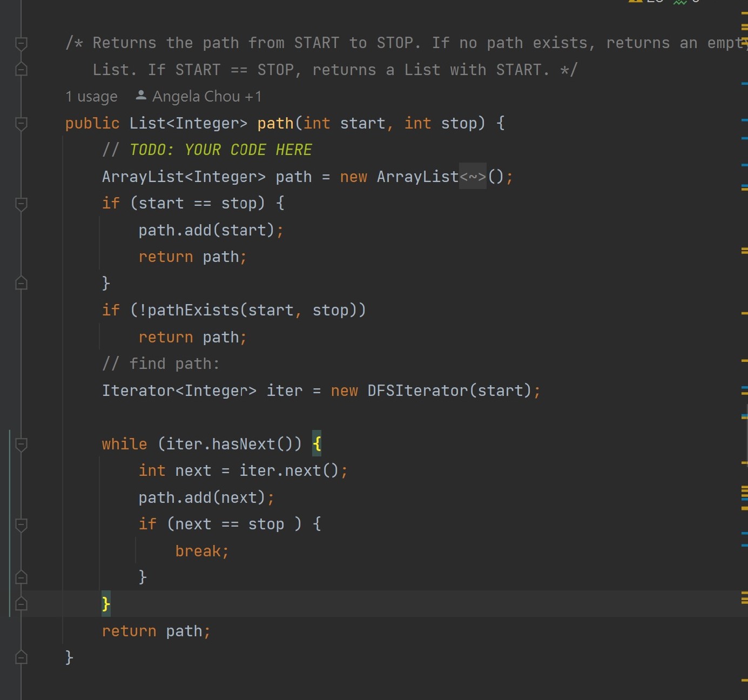Expand the folded '<~>' diamond in ArrayList
Screen dimensions: 748x700
pyautogui.click(x=473, y=177)
